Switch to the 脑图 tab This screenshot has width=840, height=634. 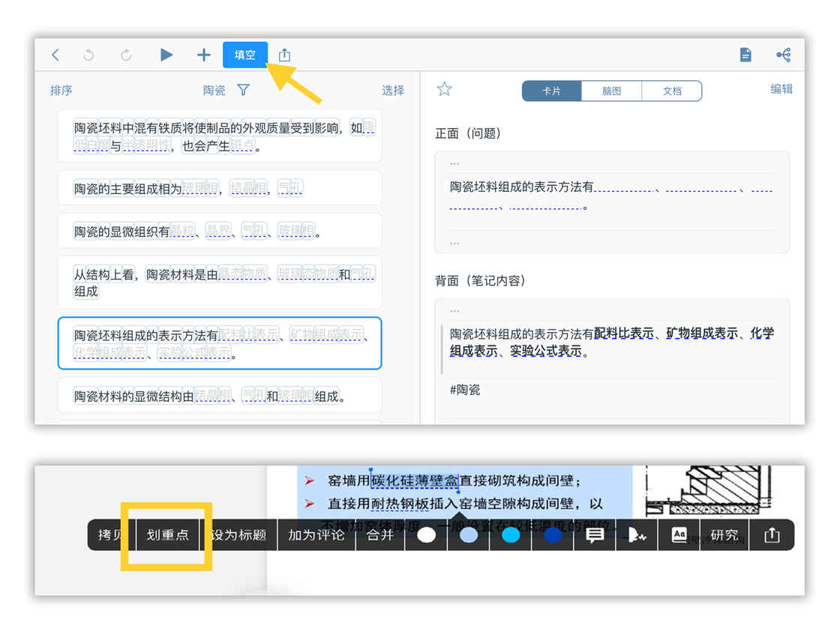click(611, 91)
